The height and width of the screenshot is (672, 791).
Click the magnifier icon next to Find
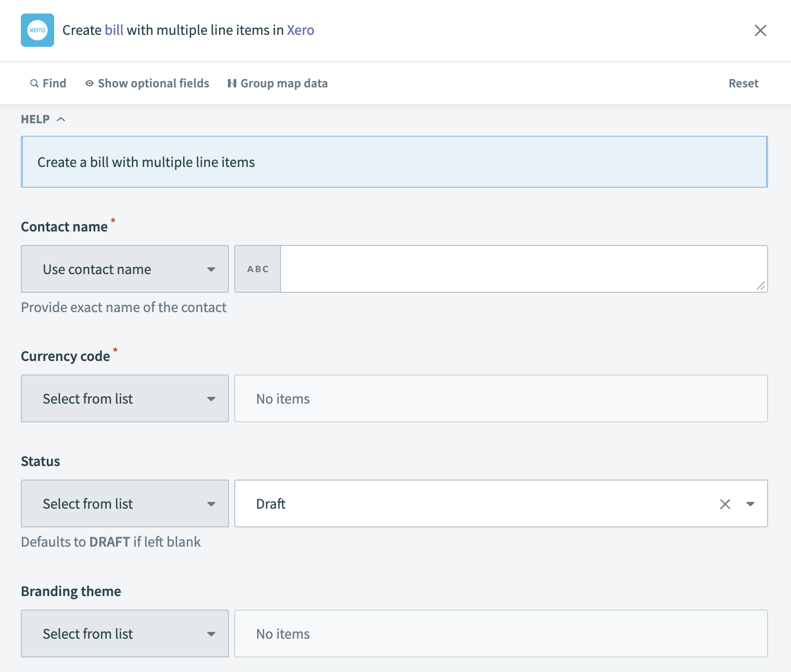point(33,83)
